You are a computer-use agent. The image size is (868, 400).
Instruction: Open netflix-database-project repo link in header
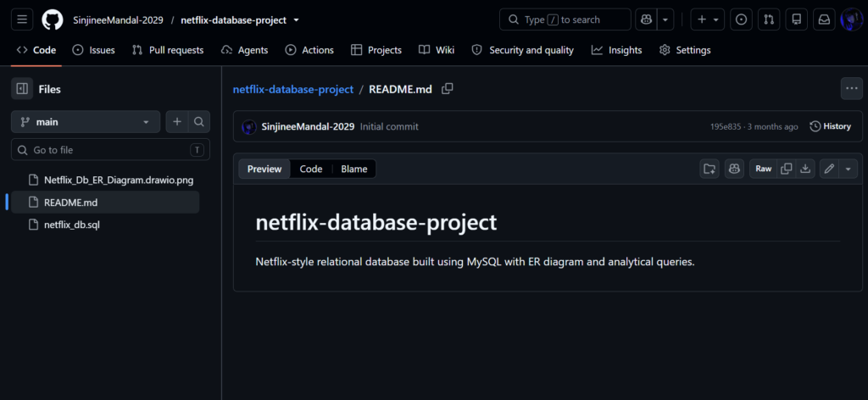(234, 20)
